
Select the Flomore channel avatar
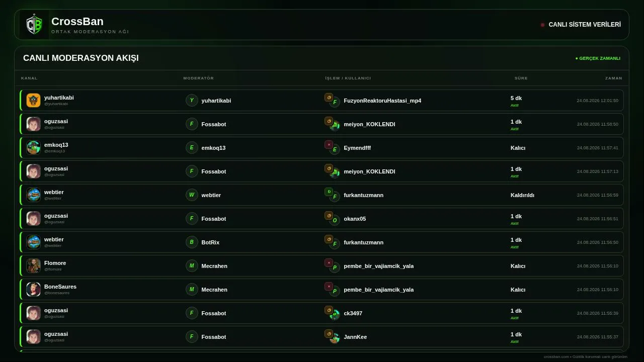34,265
